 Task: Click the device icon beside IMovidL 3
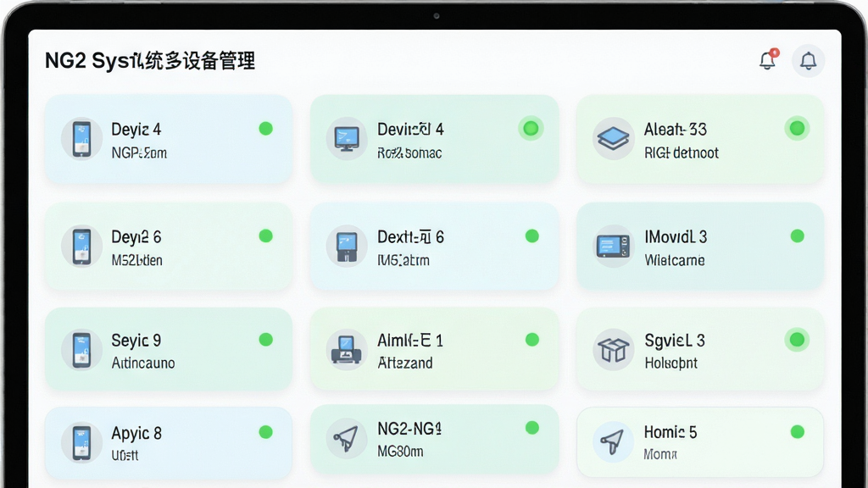point(614,247)
